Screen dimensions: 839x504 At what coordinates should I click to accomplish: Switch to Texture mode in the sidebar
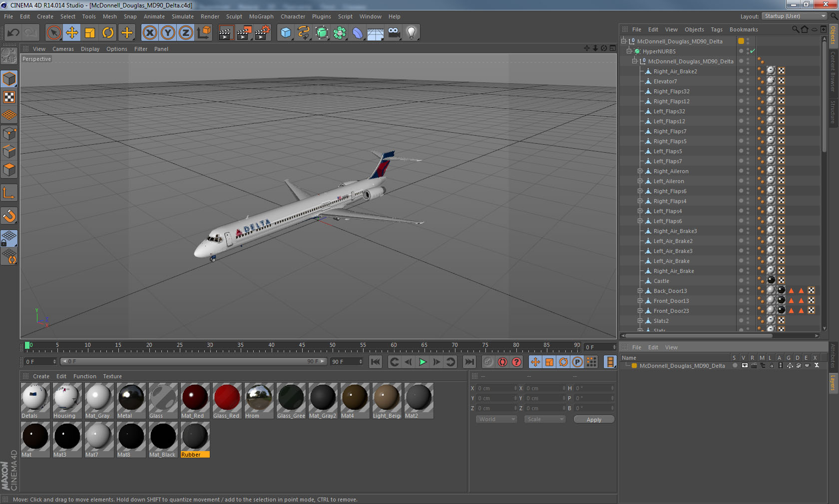9,97
